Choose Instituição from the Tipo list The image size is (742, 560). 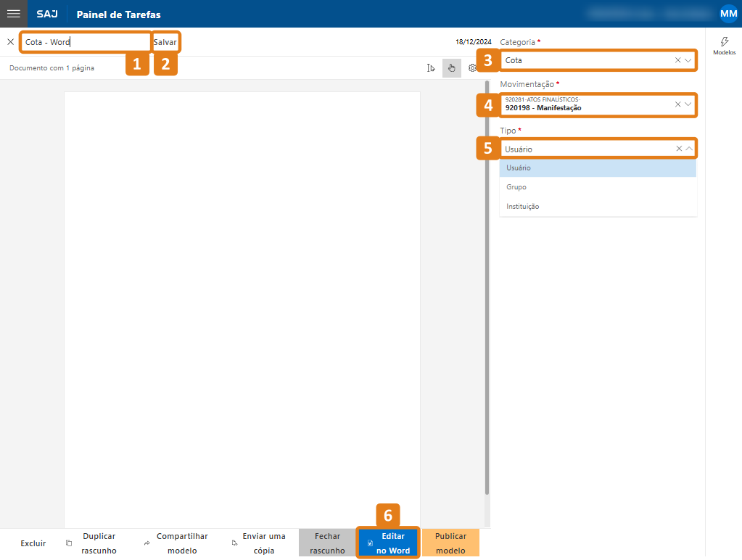pyautogui.click(x=522, y=207)
